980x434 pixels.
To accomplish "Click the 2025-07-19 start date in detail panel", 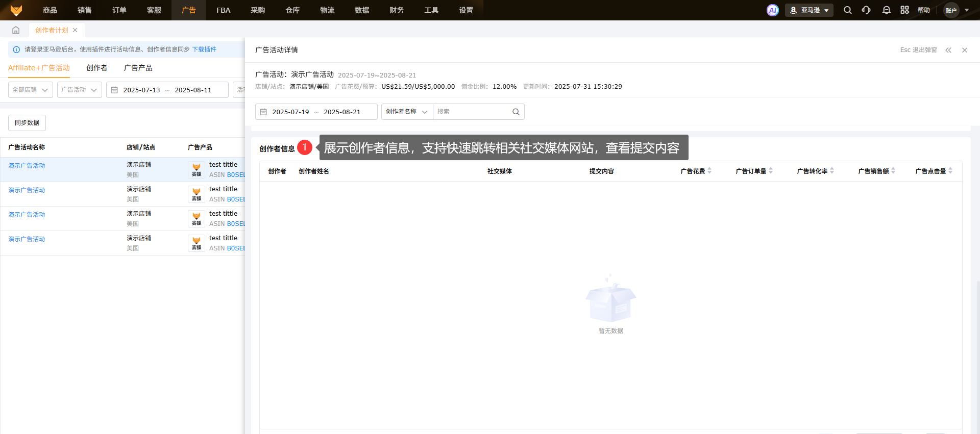I will click(x=290, y=112).
